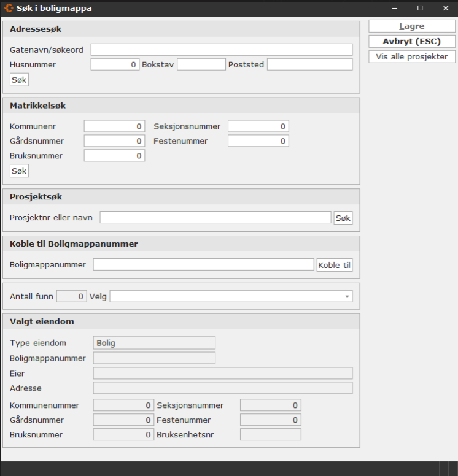Image resolution: width=458 pixels, height=476 pixels.
Task: Click the Adresse field in Valgt eiendom
Action: (x=223, y=388)
